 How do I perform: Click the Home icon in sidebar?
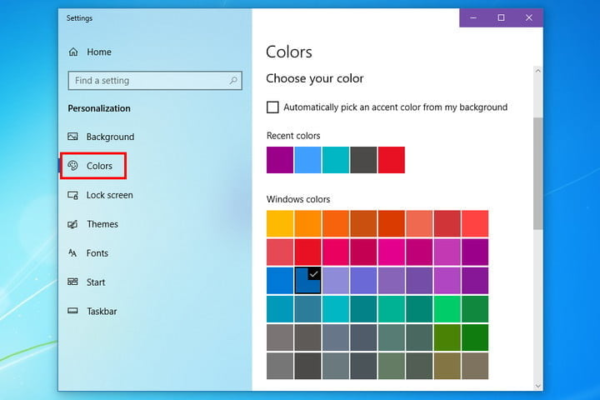pyautogui.click(x=73, y=52)
